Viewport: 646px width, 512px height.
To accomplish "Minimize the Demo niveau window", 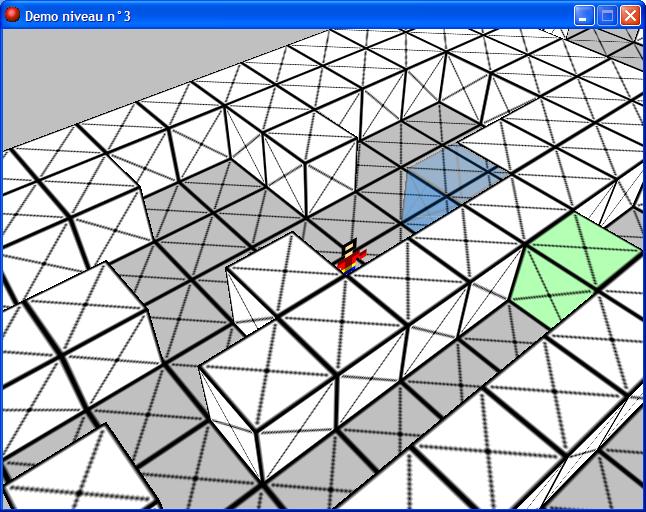I will (583, 16).
